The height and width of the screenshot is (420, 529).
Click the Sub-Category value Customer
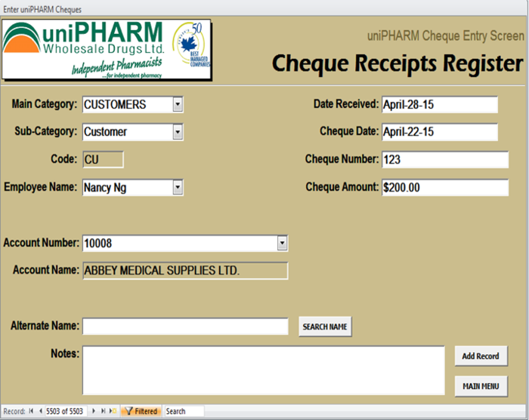coord(106,132)
